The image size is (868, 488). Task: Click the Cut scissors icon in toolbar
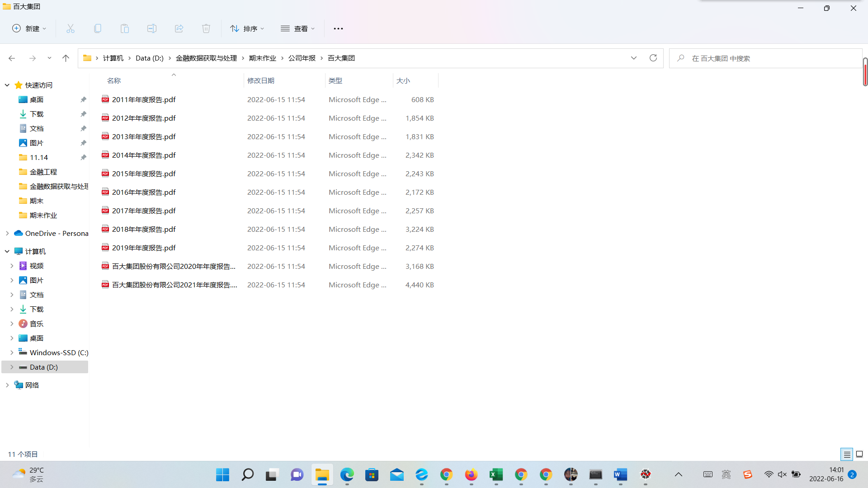[x=71, y=28]
